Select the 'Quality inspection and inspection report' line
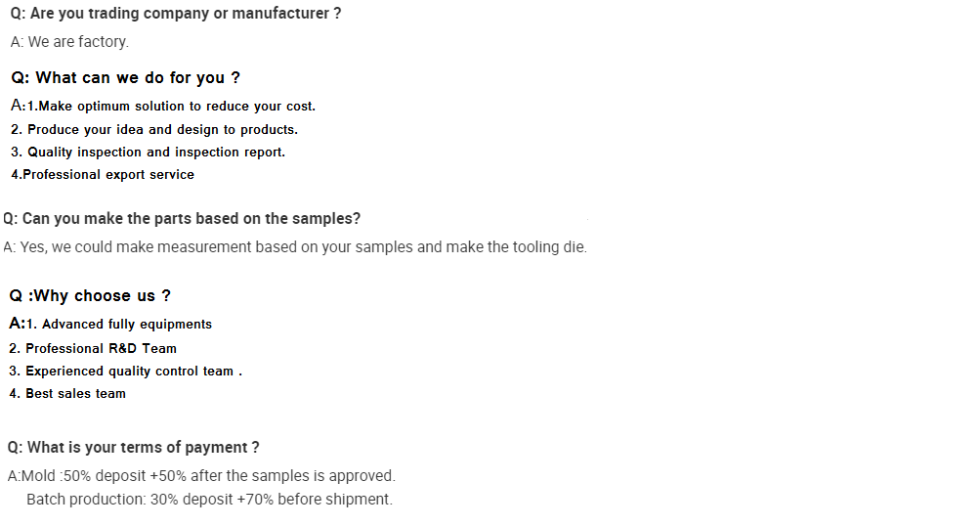 (x=148, y=153)
